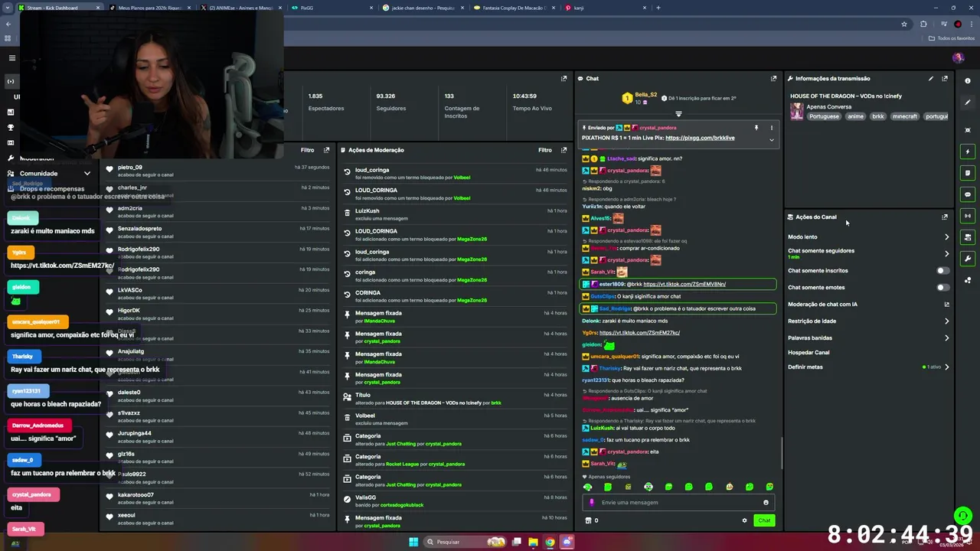Viewport: 980px width, 551px height.
Task: Open the pixgg.com/brkklive link
Action: click(x=700, y=138)
